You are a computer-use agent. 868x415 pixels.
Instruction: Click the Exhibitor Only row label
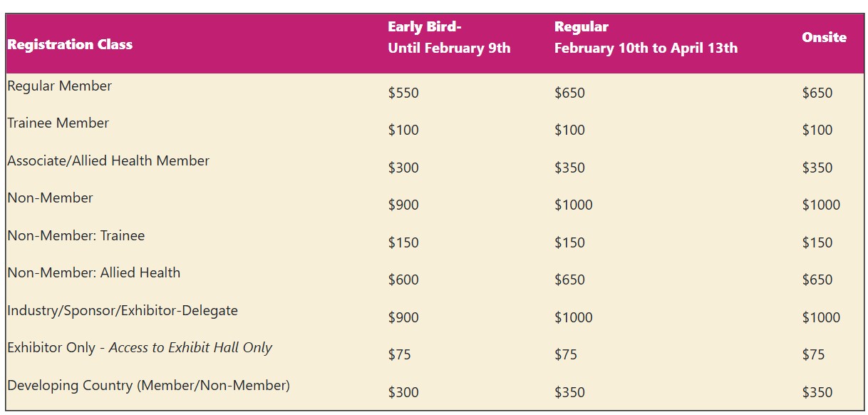click(140, 348)
